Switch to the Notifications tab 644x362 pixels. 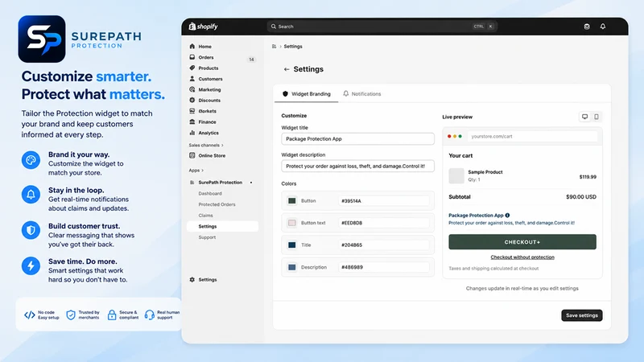point(361,93)
